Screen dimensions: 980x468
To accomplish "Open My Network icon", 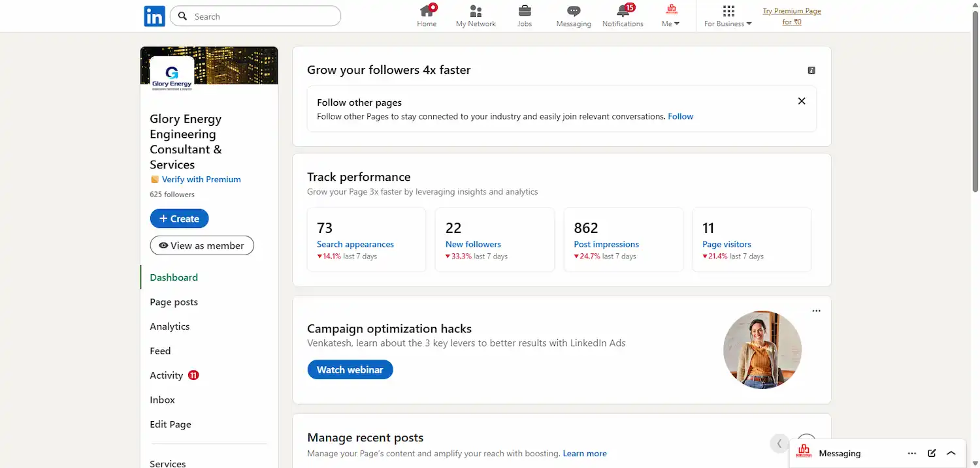I will coord(476,16).
